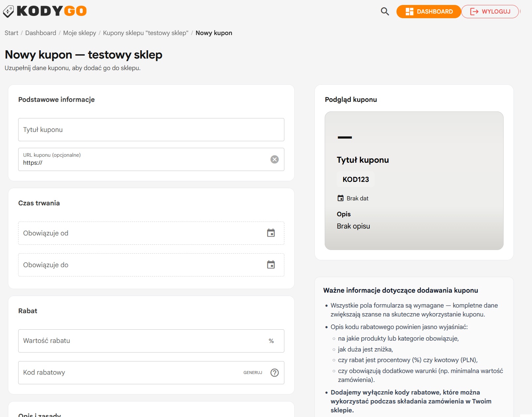Return to Kupony sklepu "testowy sklep"
The width and height of the screenshot is (532, 417).
coord(145,33)
